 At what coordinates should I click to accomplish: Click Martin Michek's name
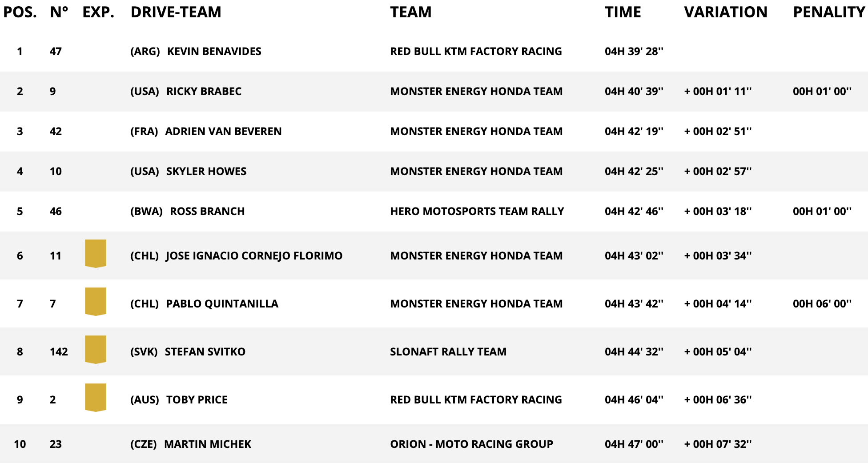[x=208, y=444]
